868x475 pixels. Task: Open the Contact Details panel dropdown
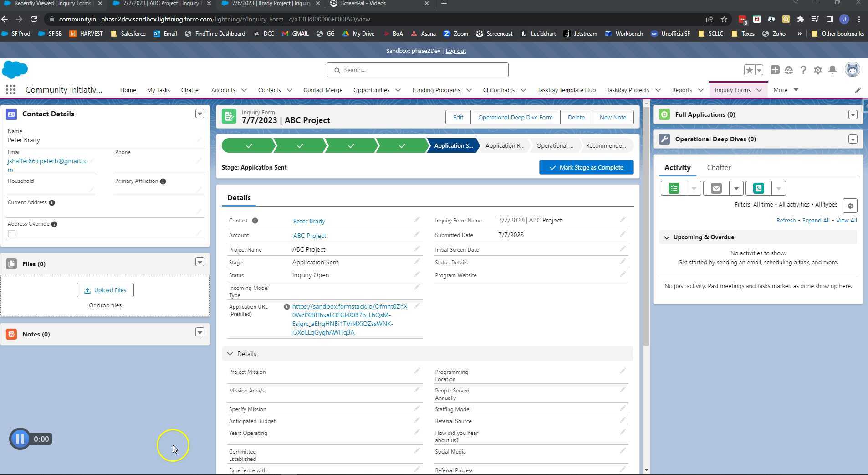[199, 114]
